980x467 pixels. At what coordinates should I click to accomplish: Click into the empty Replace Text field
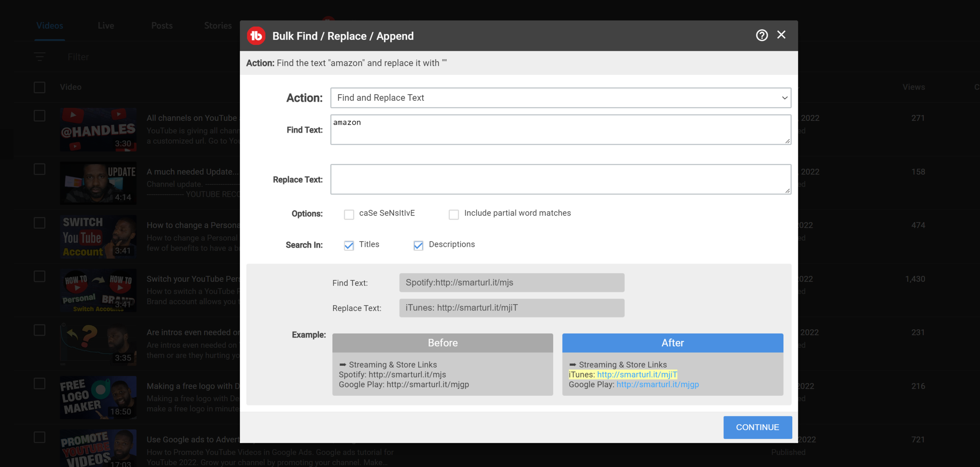pyautogui.click(x=561, y=180)
